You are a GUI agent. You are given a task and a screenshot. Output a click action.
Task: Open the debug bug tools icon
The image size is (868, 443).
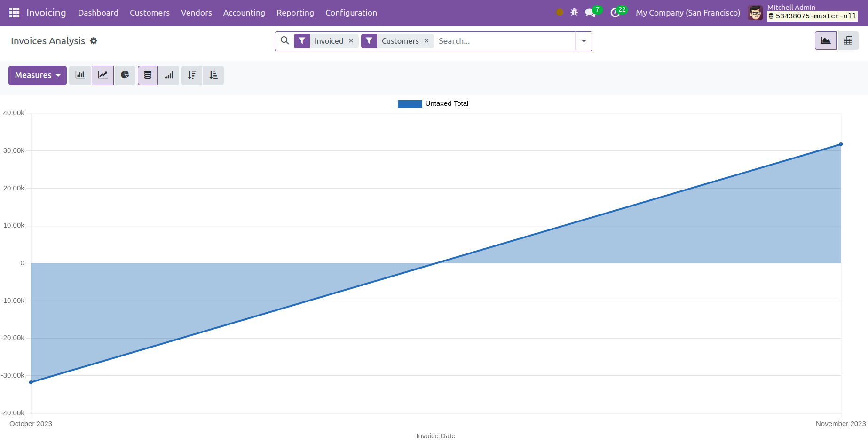[x=574, y=13]
